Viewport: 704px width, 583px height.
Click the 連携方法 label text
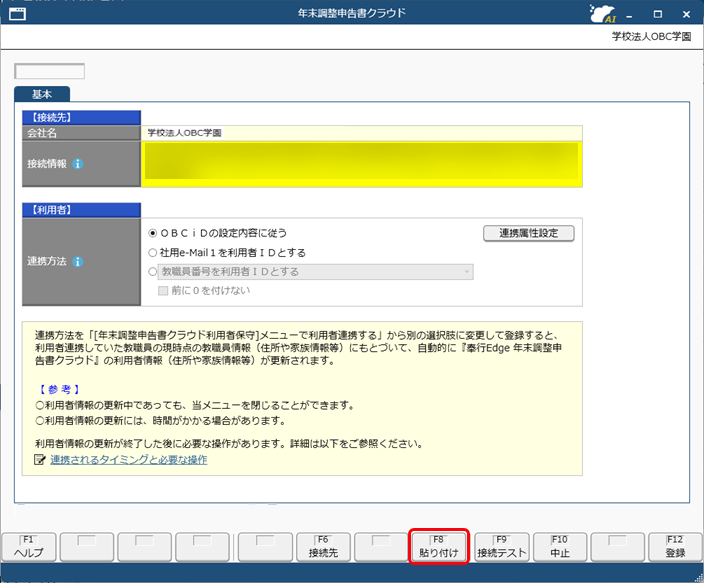[x=47, y=261]
